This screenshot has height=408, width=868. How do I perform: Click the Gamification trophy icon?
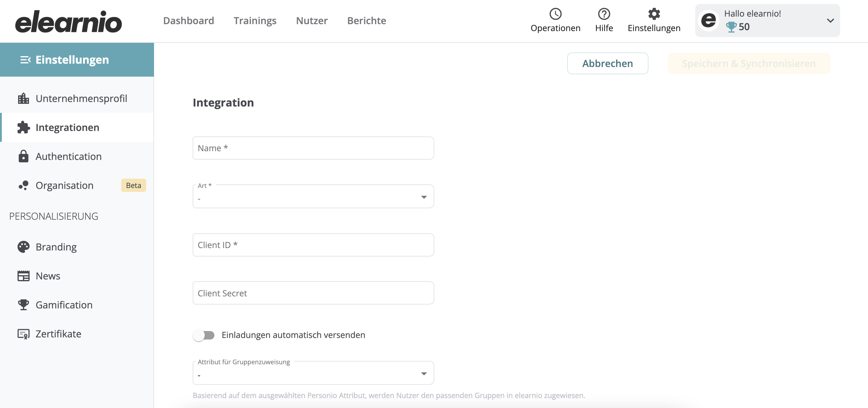[x=23, y=305]
